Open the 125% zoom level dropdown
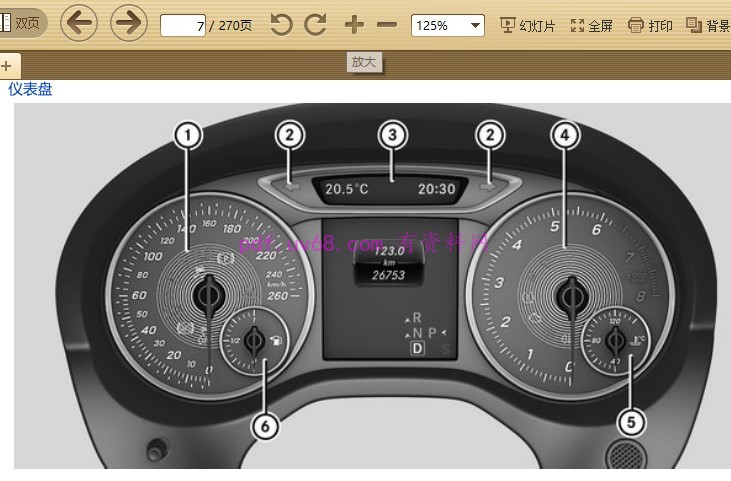 click(446, 25)
